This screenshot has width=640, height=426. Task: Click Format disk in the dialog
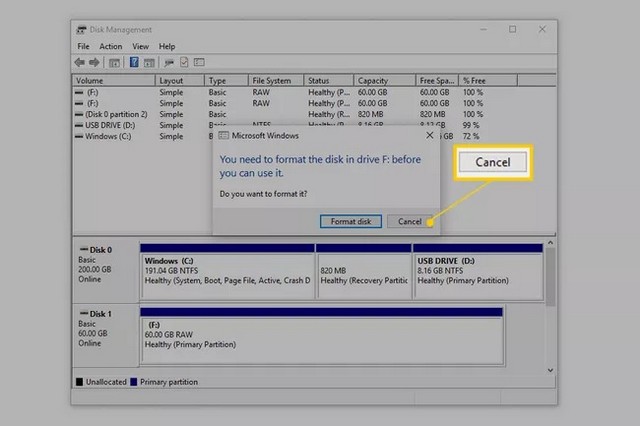pos(351,222)
